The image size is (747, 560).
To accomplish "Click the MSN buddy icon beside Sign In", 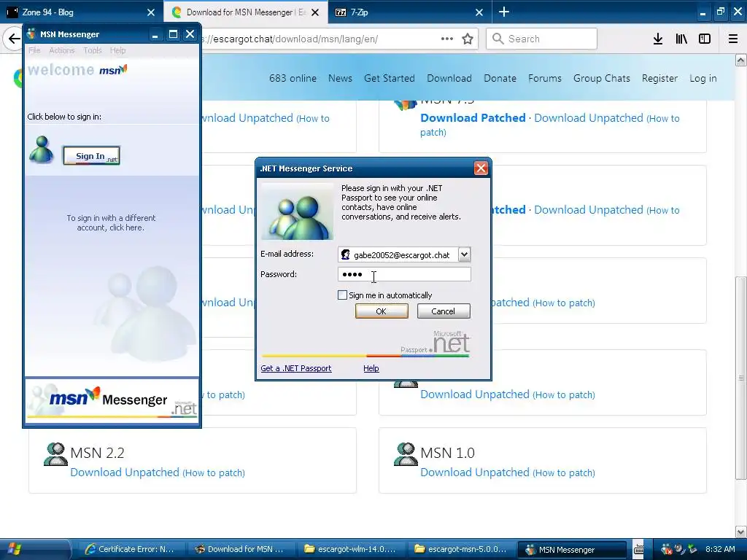I will (x=42, y=149).
